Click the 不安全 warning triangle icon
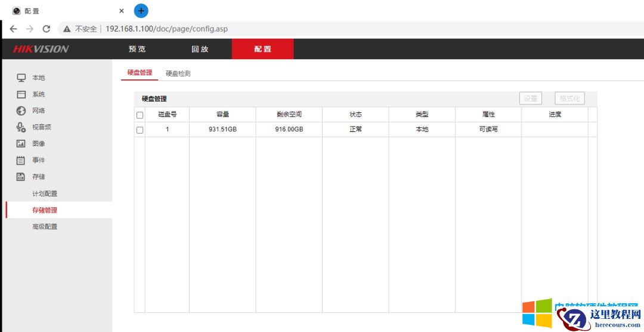Screen dimensions: 644x332 [x=67, y=29]
